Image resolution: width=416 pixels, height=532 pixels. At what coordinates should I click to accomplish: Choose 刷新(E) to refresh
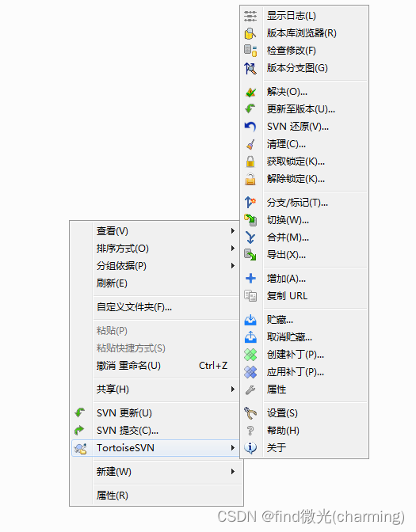pyautogui.click(x=155, y=283)
